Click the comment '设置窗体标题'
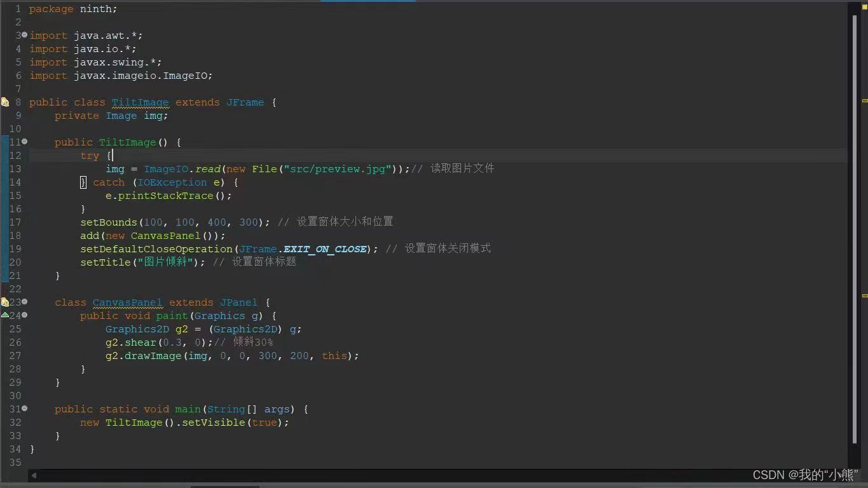 point(264,262)
